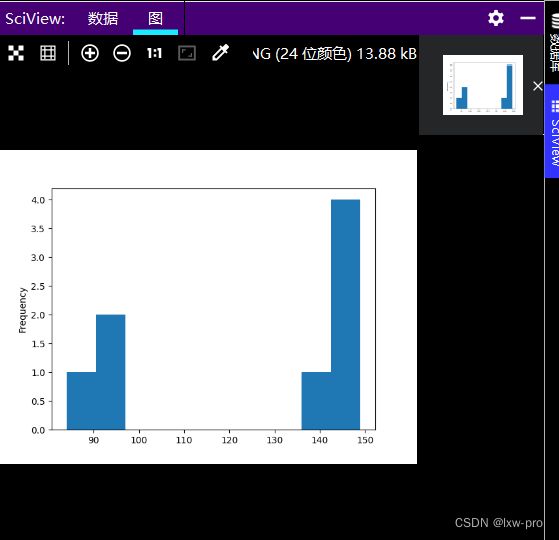Click the histogram bar at frequency 2.0

click(x=111, y=372)
